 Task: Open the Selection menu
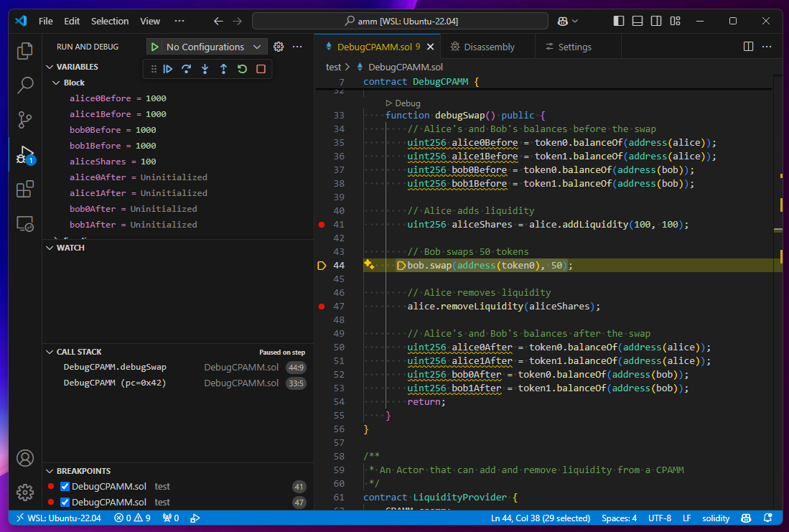110,21
